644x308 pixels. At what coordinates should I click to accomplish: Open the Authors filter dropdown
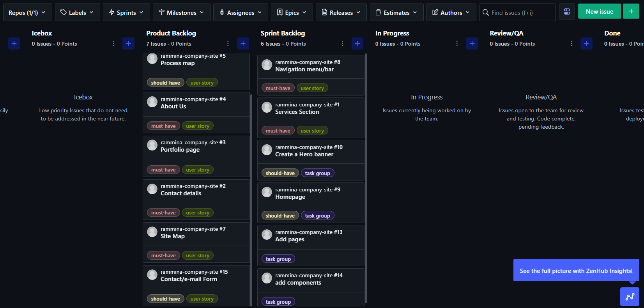pyautogui.click(x=451, y=12)
